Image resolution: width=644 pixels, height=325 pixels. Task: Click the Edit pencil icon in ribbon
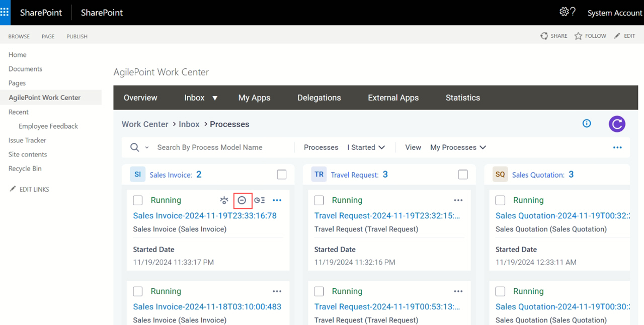(617, 36)
